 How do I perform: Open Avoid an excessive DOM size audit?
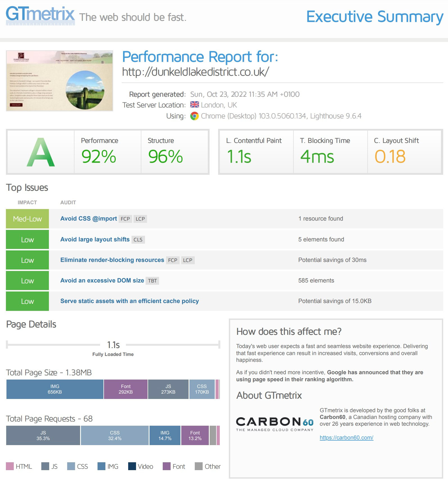(102, 281)
